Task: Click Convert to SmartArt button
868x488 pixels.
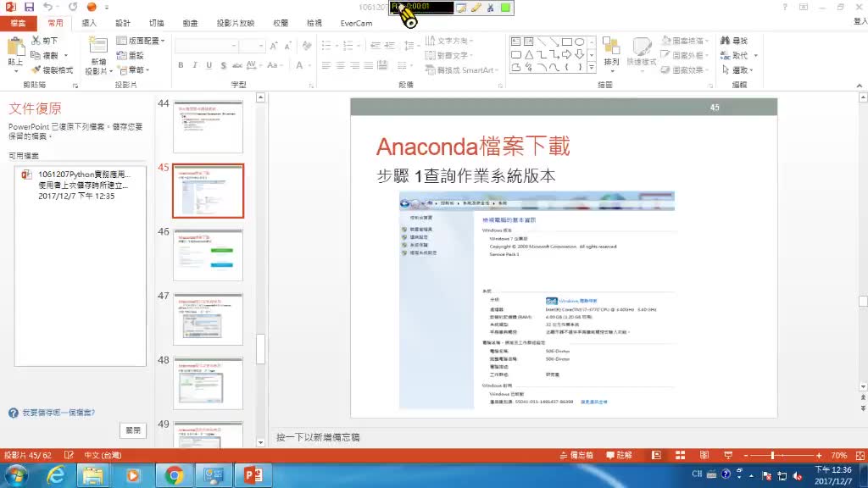Action: tap(462, 70)
